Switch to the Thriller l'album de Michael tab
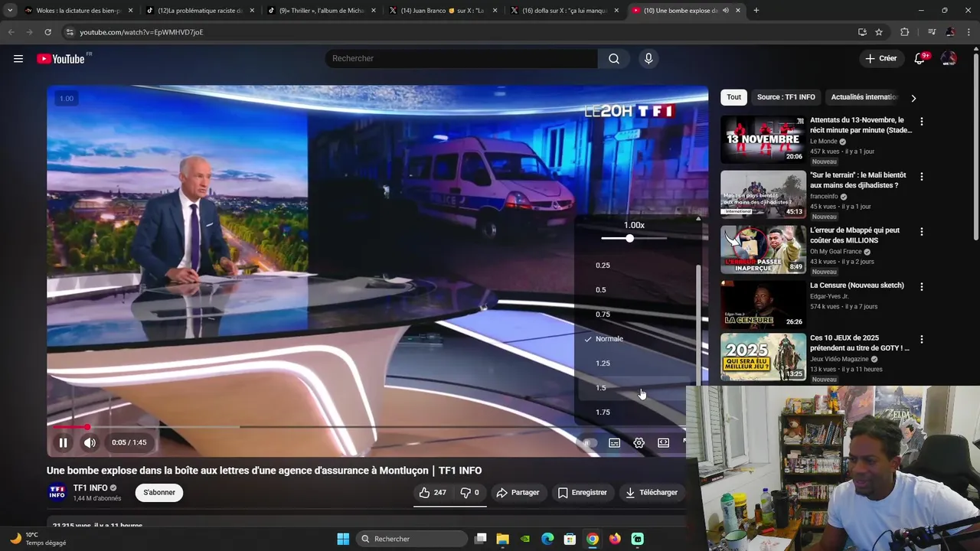The image size is (980, 551). (x=322, y=11)
